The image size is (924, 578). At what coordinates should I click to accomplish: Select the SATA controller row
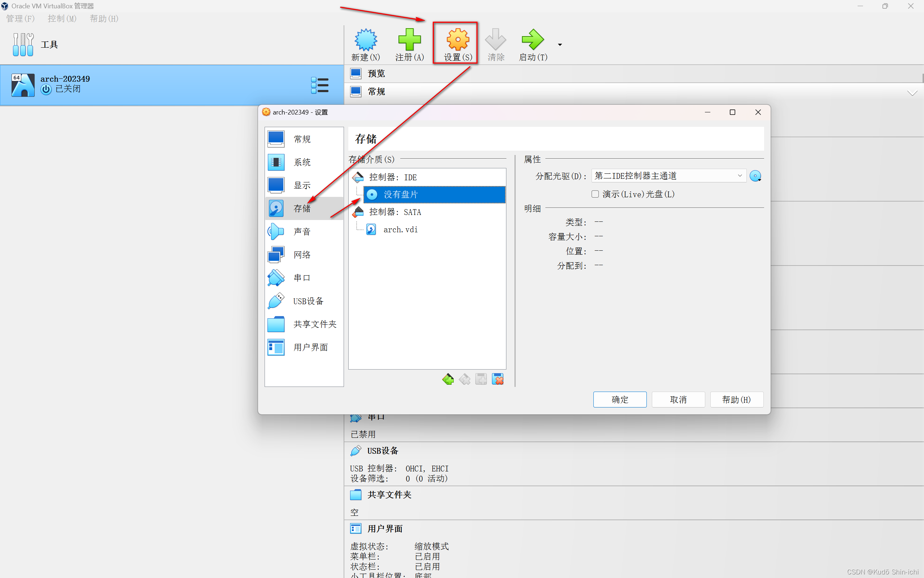[x=427, y=212]
